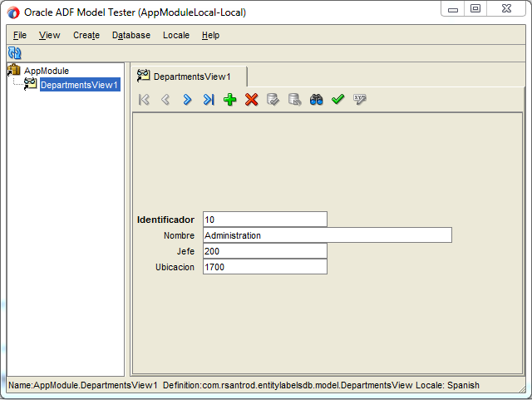Click the refresh connection icon under the menu bar
The image size is (532, 400).
click(x=15, y=53)
